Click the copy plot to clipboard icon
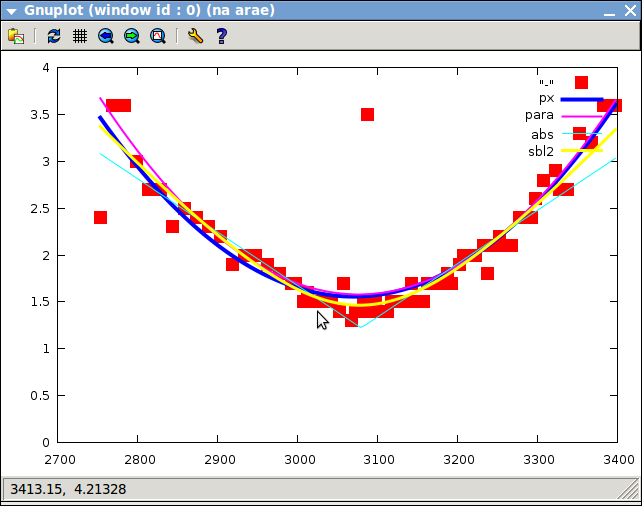Viewport: 642px width, 506px height. point(16,36)
